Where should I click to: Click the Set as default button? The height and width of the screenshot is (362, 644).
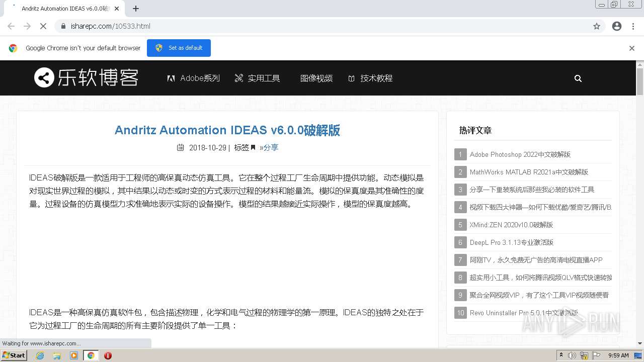[179, 48]
